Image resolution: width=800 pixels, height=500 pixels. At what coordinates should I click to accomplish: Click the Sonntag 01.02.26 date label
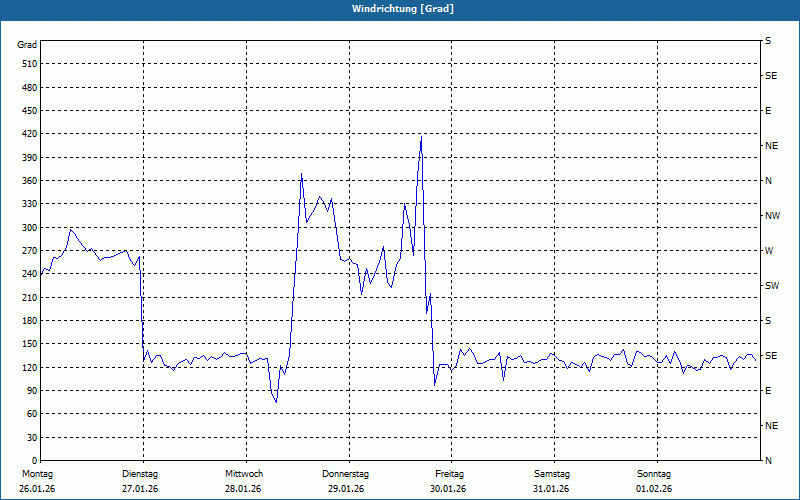(x=654, y=481)
